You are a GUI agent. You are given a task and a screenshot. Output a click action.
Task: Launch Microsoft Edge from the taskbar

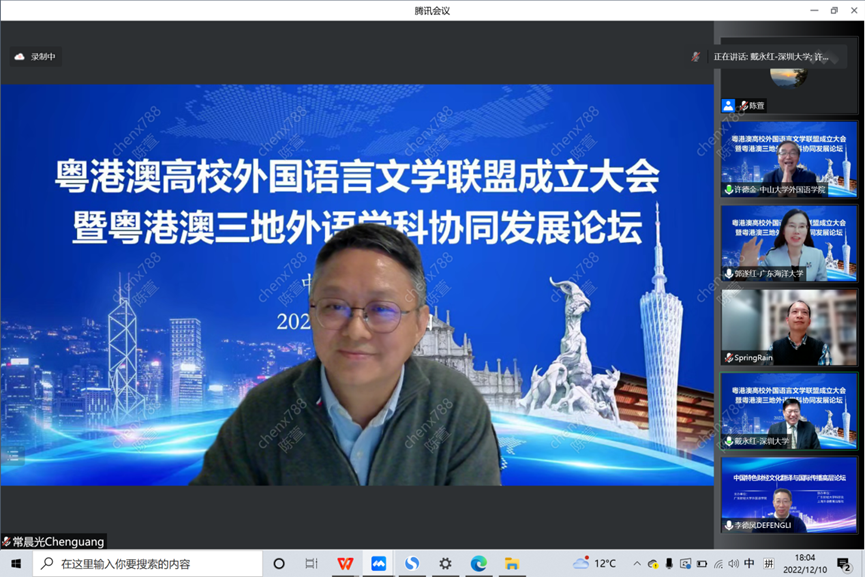479,563
